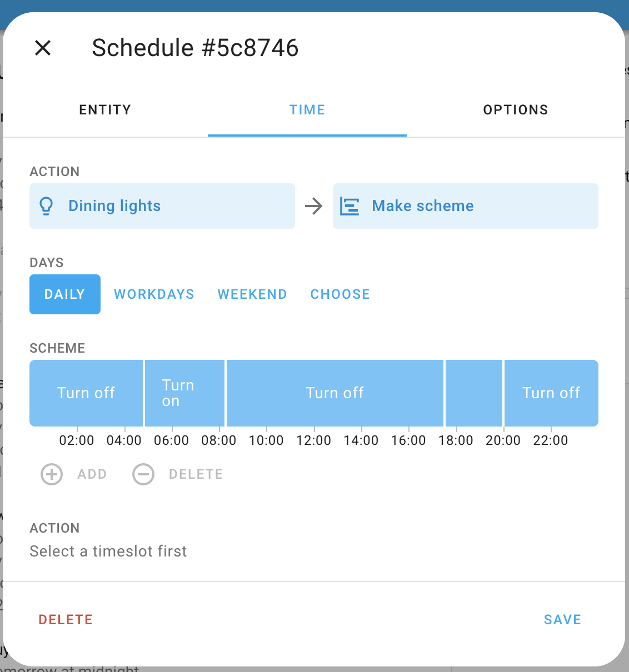Switch to the Options tab
629x672 pixels.
tap(515, 109)
